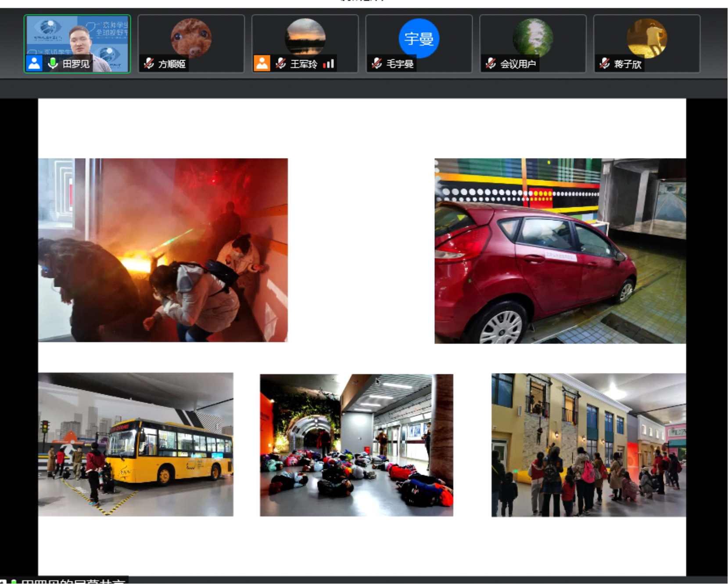Select 会议用户's green forest avatar
728x584 pixels.
[533, 38]
